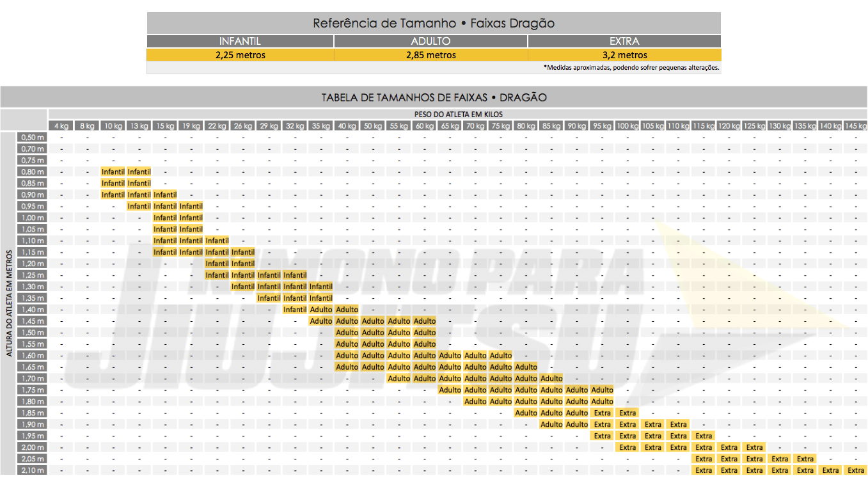Screen dimensions: 868x485
Task: Select the '2,00 m' row header
Action: pyautogui.click(x=32, y=448)
